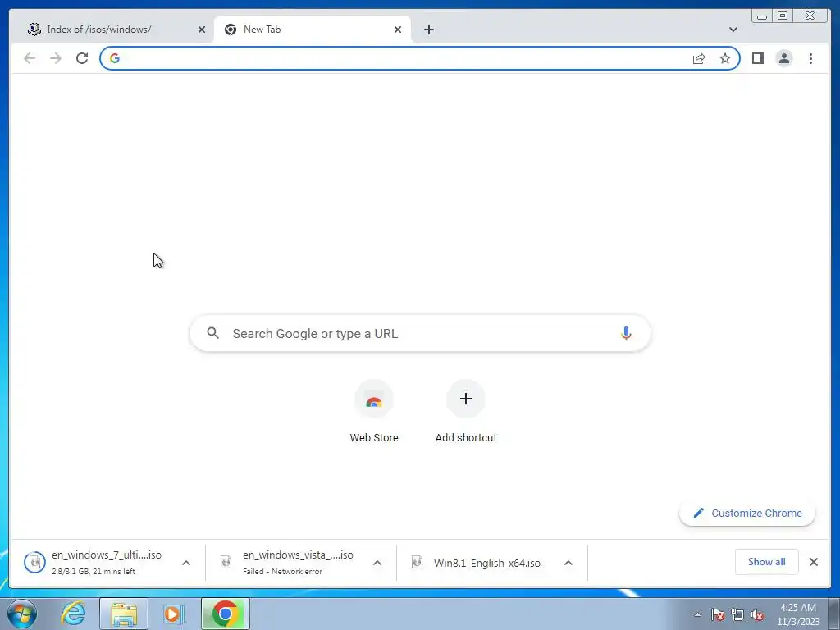Screen dimensions: 840x630
Task: Expand options for Windows Vista iso download
Action: [x=377, y=563]
